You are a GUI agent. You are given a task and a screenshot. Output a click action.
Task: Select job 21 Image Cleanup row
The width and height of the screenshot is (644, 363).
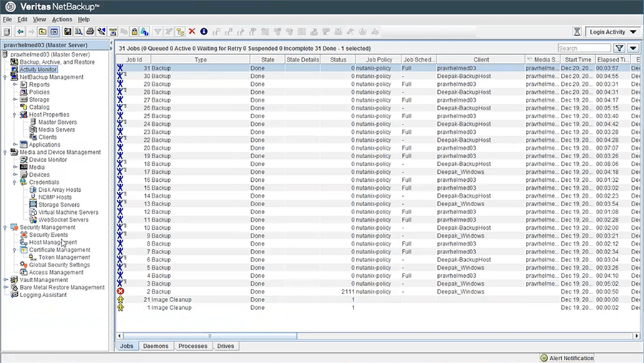tap(379, 300)
